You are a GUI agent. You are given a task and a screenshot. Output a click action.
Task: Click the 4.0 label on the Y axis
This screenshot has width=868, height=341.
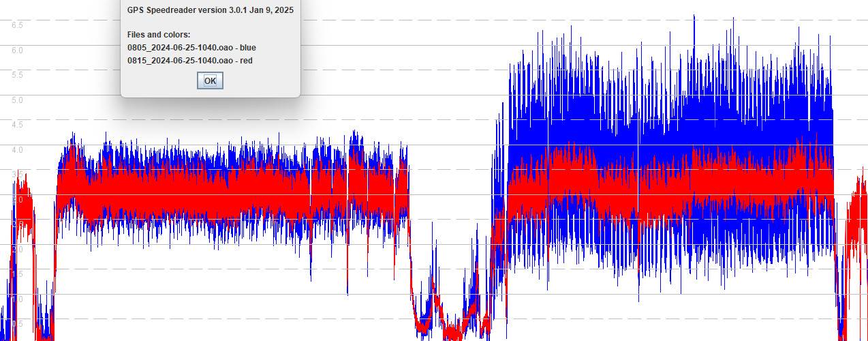pyautogui.click(x=17, y=150)
